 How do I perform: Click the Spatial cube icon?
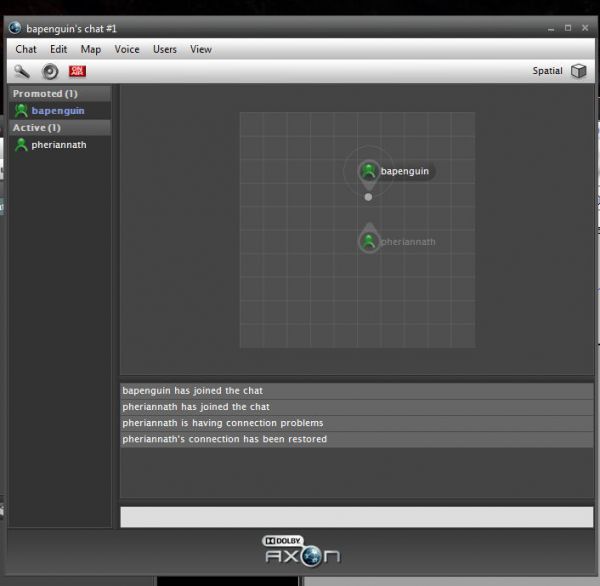pos(579,71)
